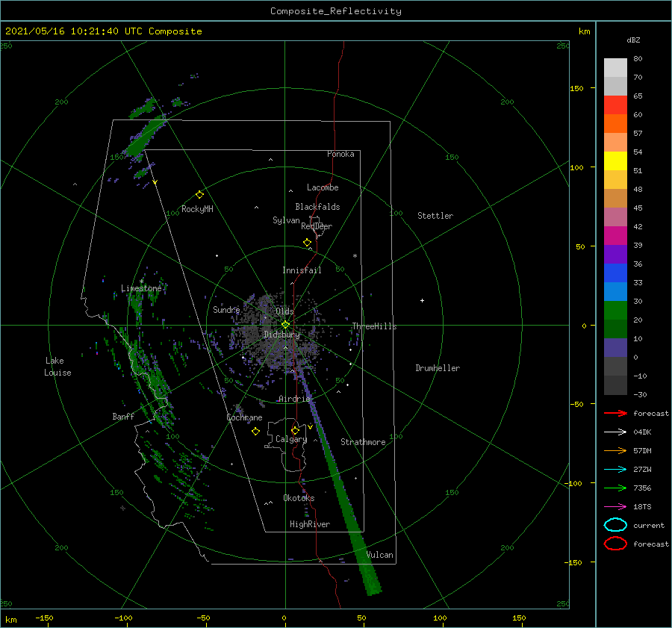Click the Okotoks city label
Image resolution: width=672 pixels, height=628 pixels.
[x=299, y=498]
